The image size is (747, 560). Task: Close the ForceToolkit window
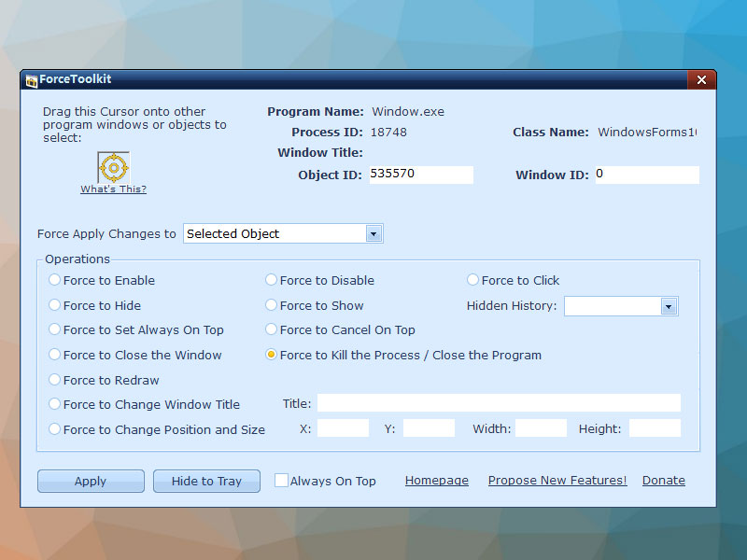click(x=701, y=80)
